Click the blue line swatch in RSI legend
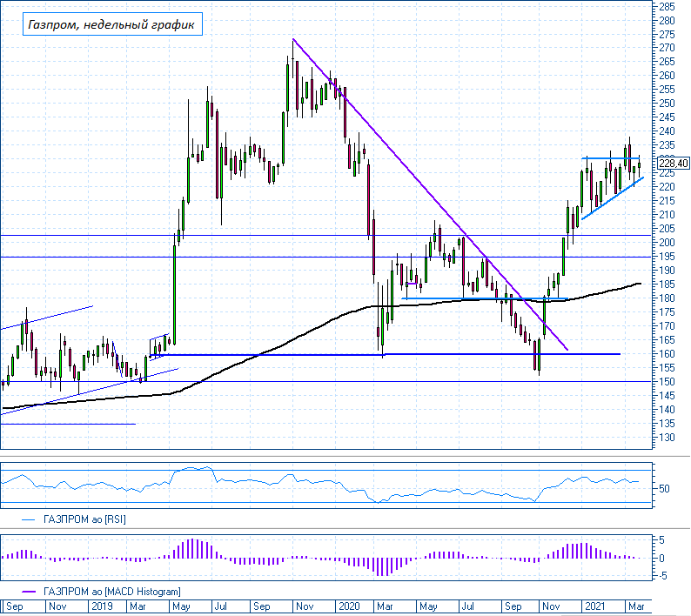Screen dimensions: 691x616 [x=28, y=520]
